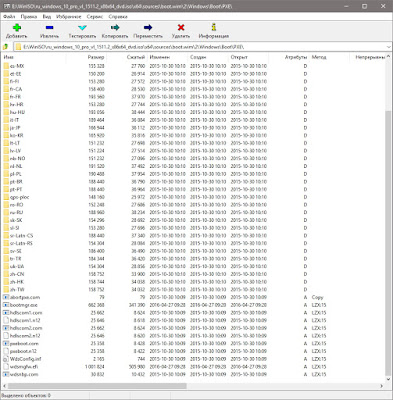This screenshot has height=400, width=393.
Task: Select the hdlscom1.com file name
Action: click(26, 313)
